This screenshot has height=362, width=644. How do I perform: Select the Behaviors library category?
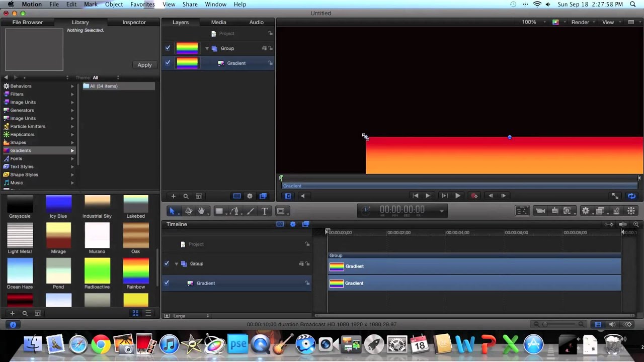[39, 86]
